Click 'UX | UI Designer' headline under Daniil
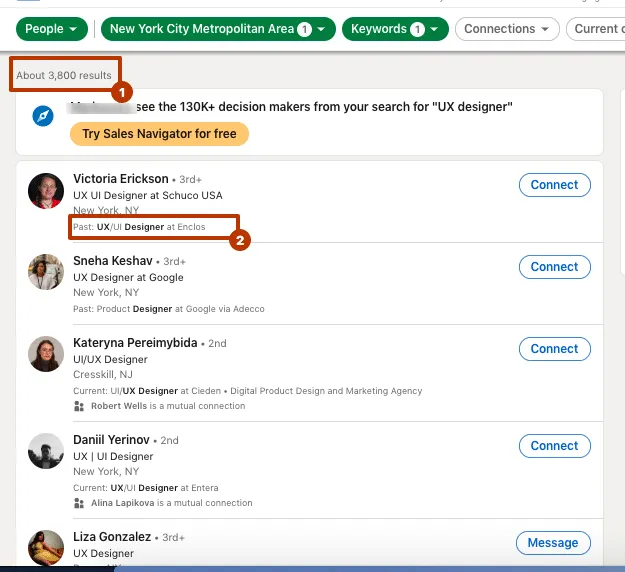Screen dimensions: 625x572 [113, 457]
